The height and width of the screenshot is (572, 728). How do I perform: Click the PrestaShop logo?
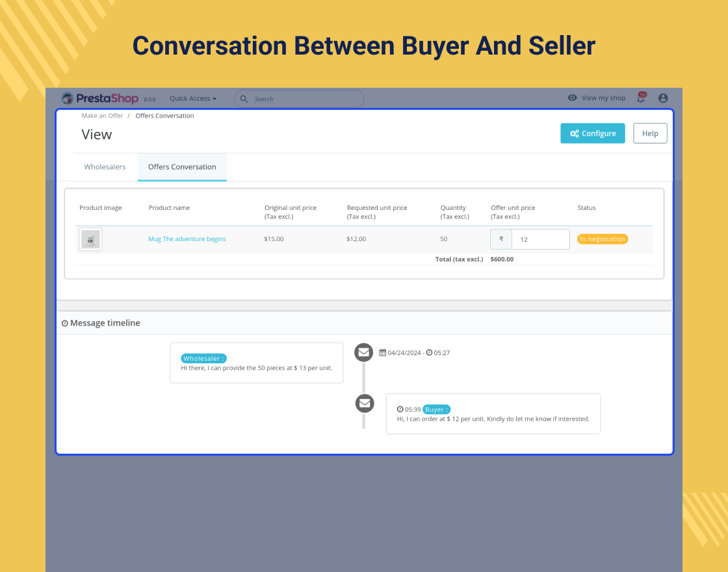(x=100, y=98)
